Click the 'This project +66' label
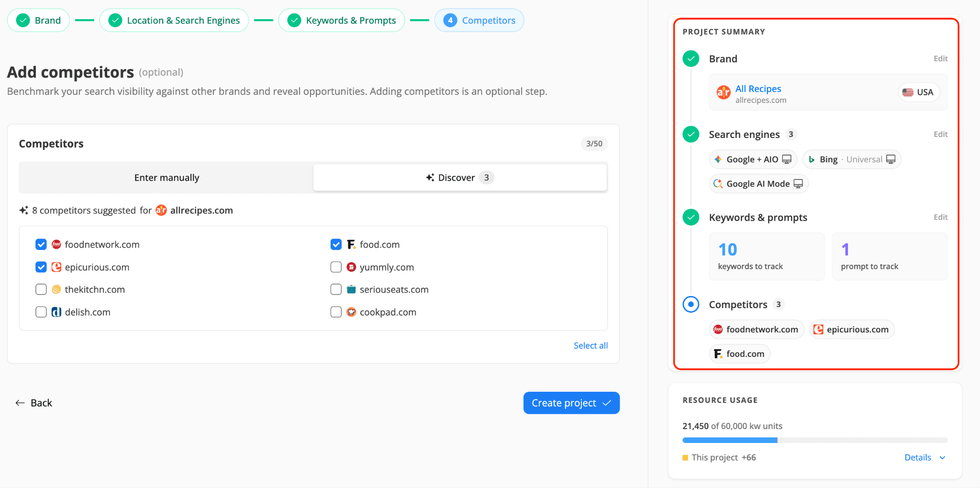Viewport: 980px width, 488px height. coord(724,458)
